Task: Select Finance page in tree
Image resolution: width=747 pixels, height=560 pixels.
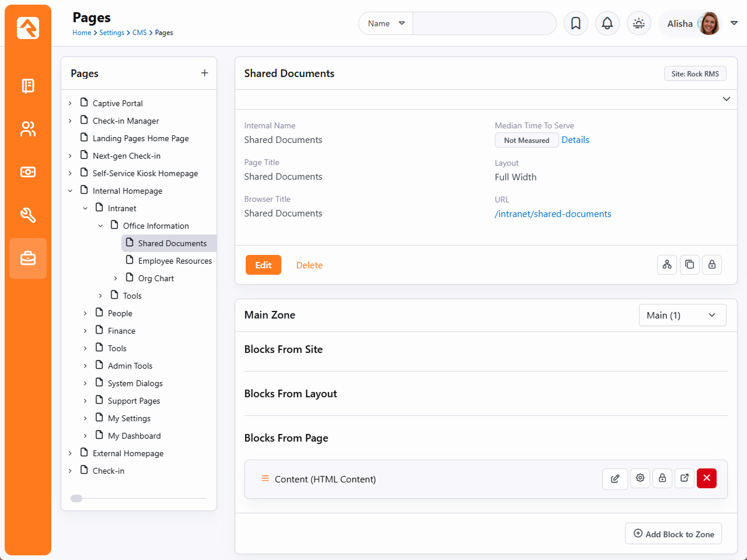Action: (x=121, y=331)
